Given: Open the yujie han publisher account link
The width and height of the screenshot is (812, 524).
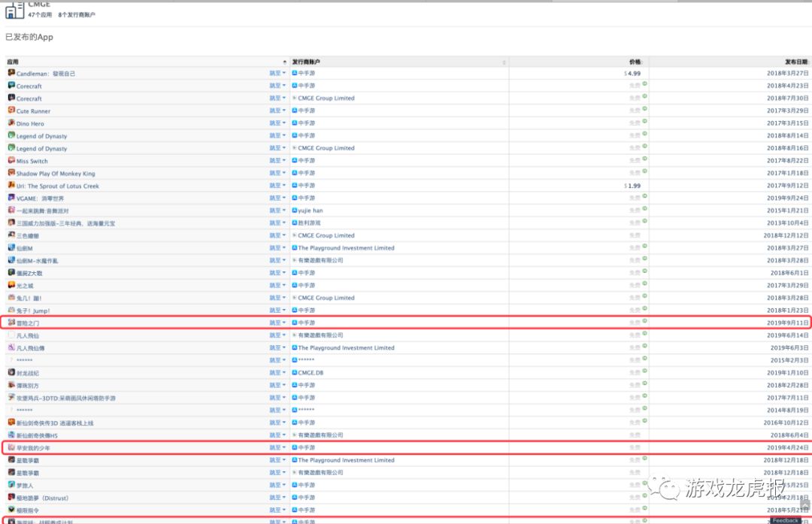Looking at the screenshot, I should (x=311, y=211).
